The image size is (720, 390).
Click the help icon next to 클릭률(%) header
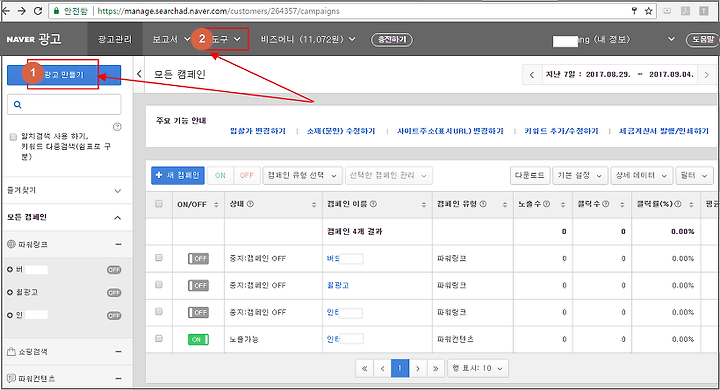(x=678, y=204)
